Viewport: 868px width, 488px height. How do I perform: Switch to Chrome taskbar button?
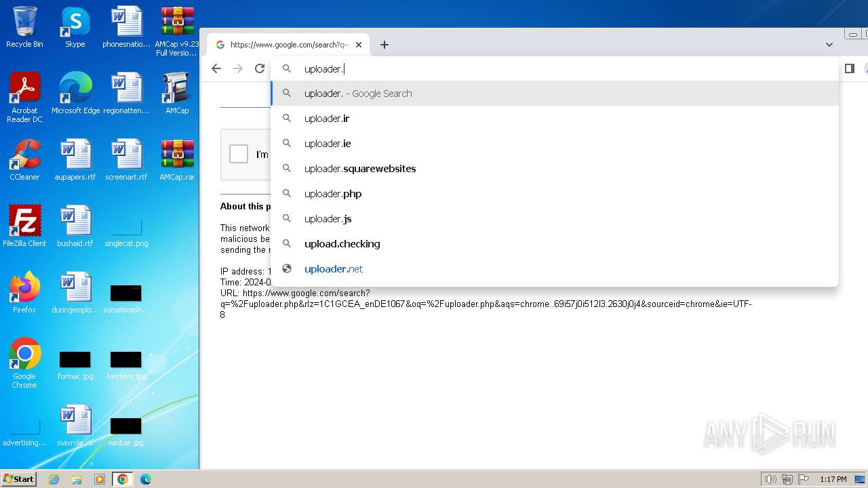click(123, 479)
